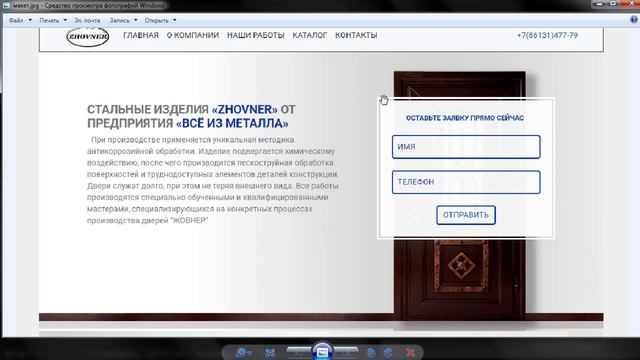The height and width of the screenshot is (360, 640).
Task: Open КАТАЛОГ navigation item
Action: point(309,36)
